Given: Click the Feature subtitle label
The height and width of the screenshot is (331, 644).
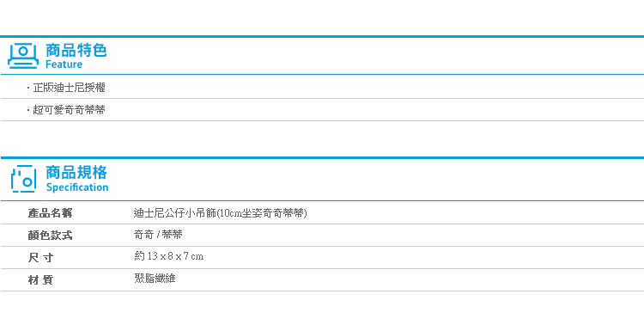Looking at the screenshot, I should (x=64, y=64).
